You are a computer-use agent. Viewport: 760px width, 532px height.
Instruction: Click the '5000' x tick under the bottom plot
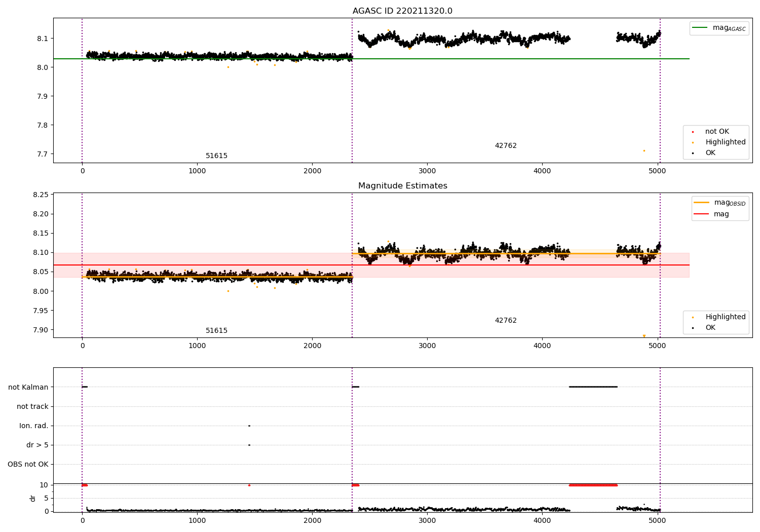657,520
